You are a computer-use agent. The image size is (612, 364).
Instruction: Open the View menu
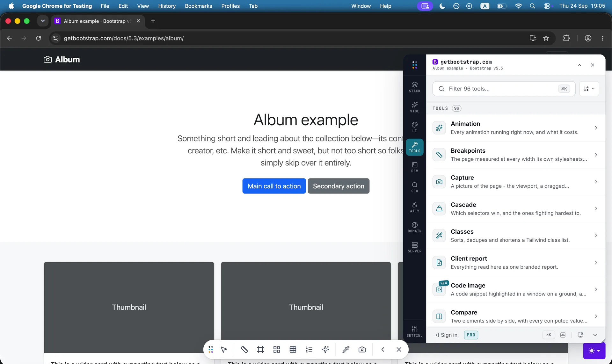143,6
